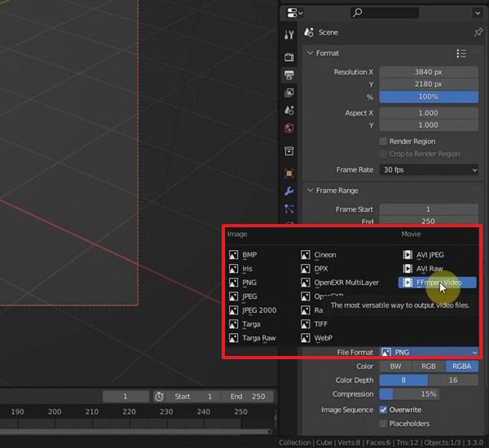Uncheck the Overwrite checkbox
Screen dimensions: 489x448
tap(383, 410)
